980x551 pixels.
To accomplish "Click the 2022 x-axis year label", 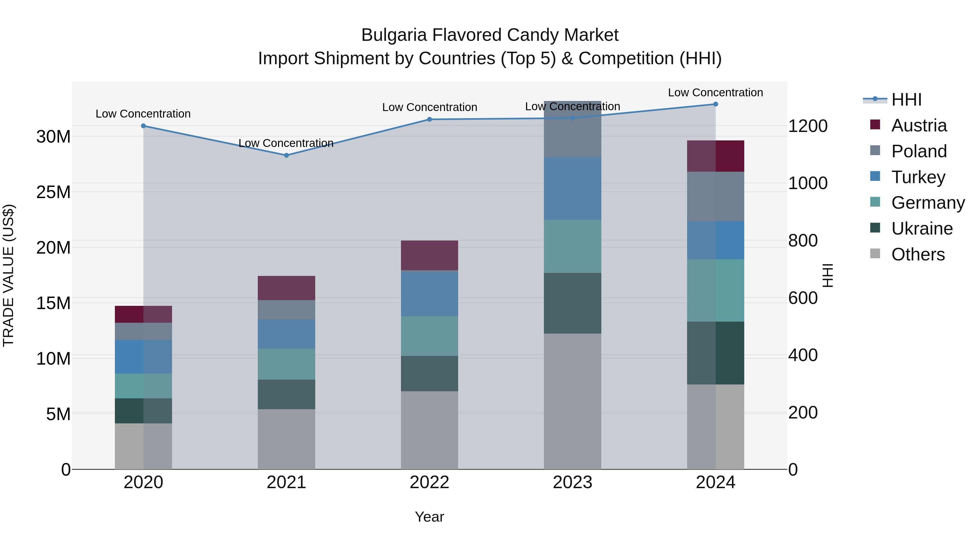I will tap(430, 482).
